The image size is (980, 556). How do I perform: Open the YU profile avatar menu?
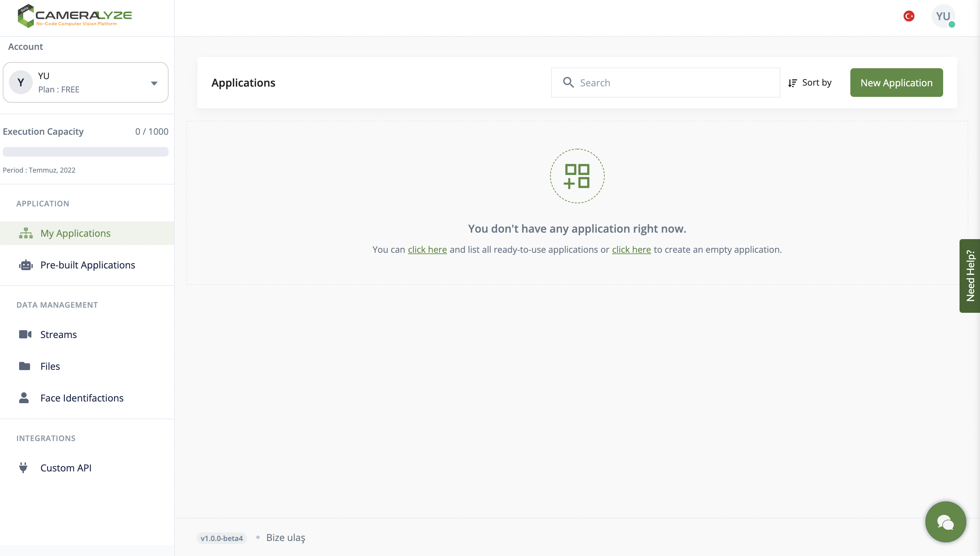coord(943,16)
